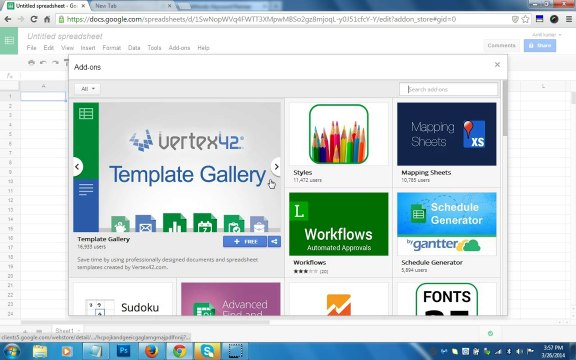Viewport: 576px width, 360px height.
Task: Open the Add-ons menu
Action: point(179,48)
